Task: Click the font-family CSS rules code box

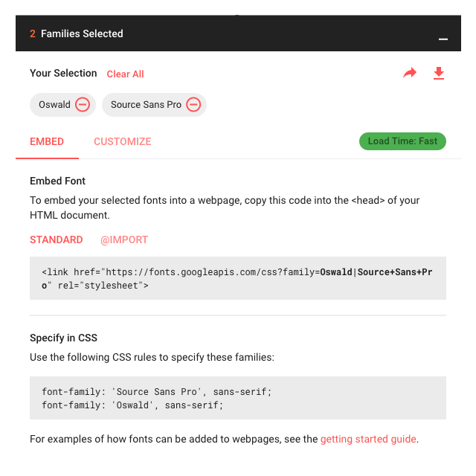Action: coord(238,399)
